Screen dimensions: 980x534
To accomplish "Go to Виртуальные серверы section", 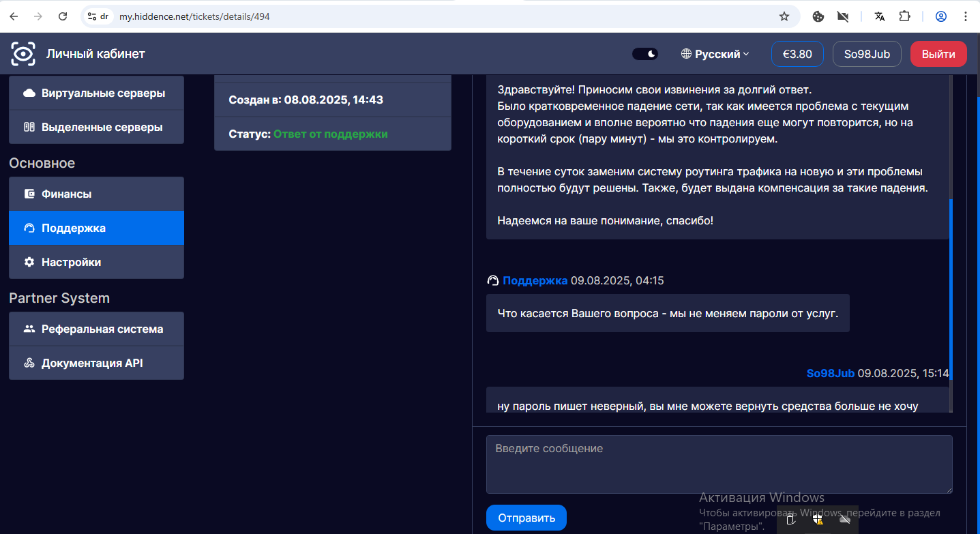I will pyautogui.click(x=96, y=93).
